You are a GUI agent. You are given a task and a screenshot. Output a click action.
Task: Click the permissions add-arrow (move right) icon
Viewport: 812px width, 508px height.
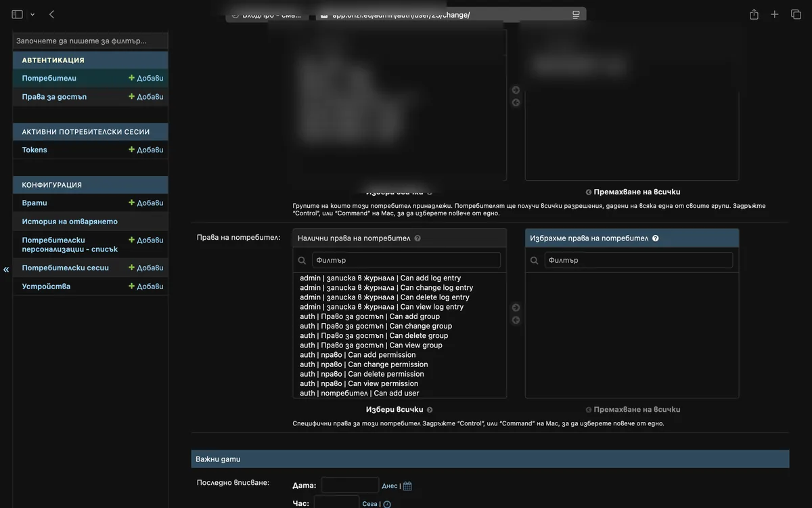tap(516, 308)
